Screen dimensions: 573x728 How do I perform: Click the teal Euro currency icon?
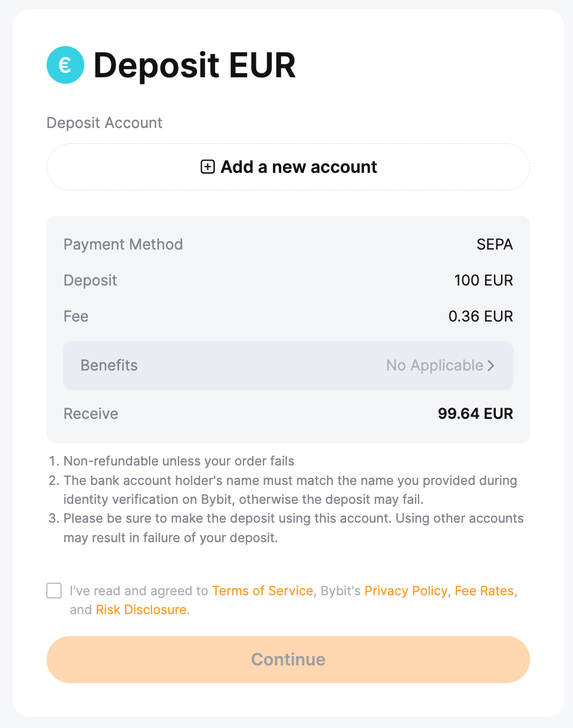coord(65,65)
